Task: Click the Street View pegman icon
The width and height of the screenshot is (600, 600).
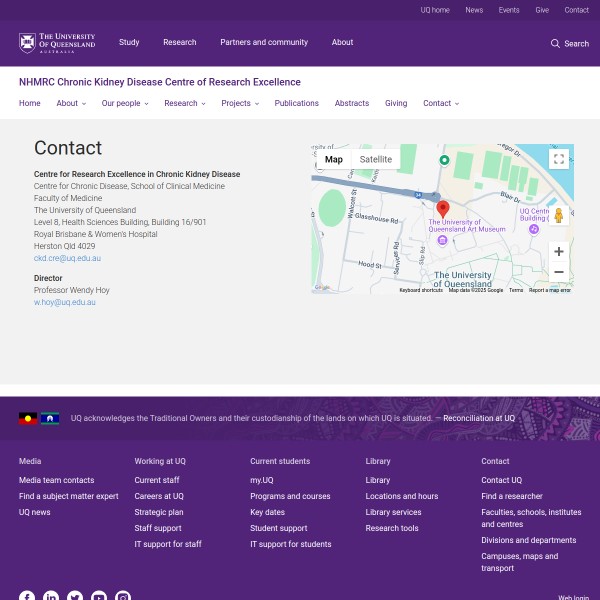Action: pyautogui.click(x=559, y=216)
